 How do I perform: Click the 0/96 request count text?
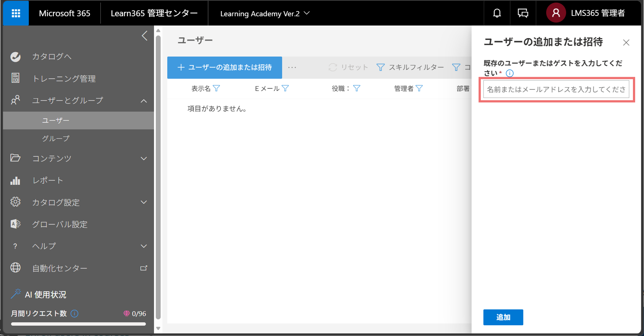[x=139, y=314]
